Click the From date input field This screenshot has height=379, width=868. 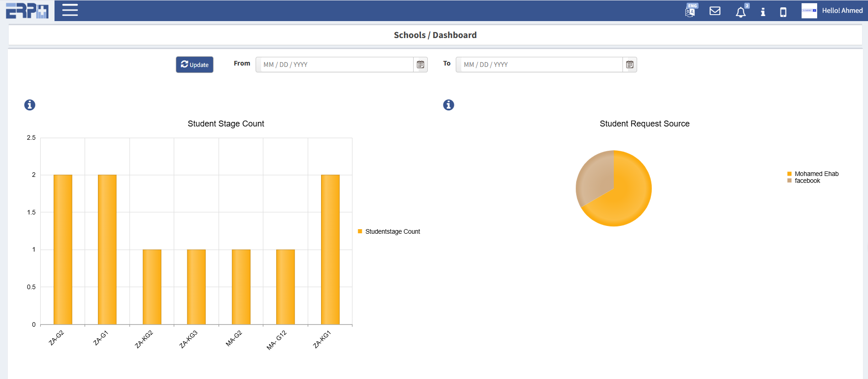(x=334, y=65)
